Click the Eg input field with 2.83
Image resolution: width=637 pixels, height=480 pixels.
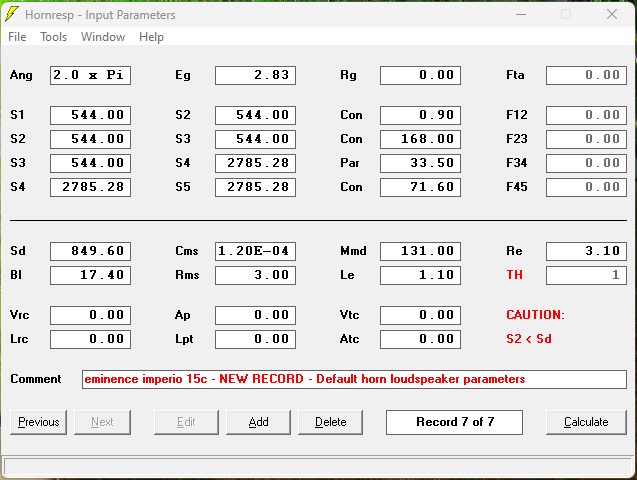pyautogui.click(x=256, y=76)
